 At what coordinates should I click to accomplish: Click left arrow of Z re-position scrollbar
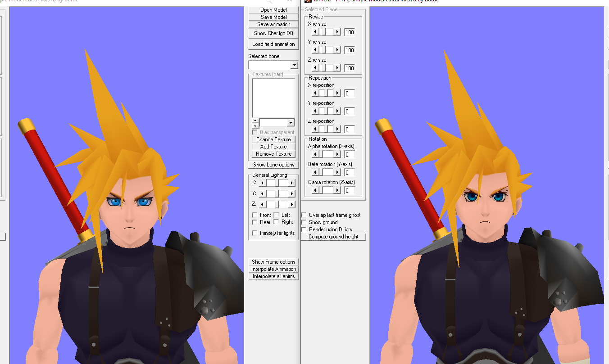coord(315,129)
